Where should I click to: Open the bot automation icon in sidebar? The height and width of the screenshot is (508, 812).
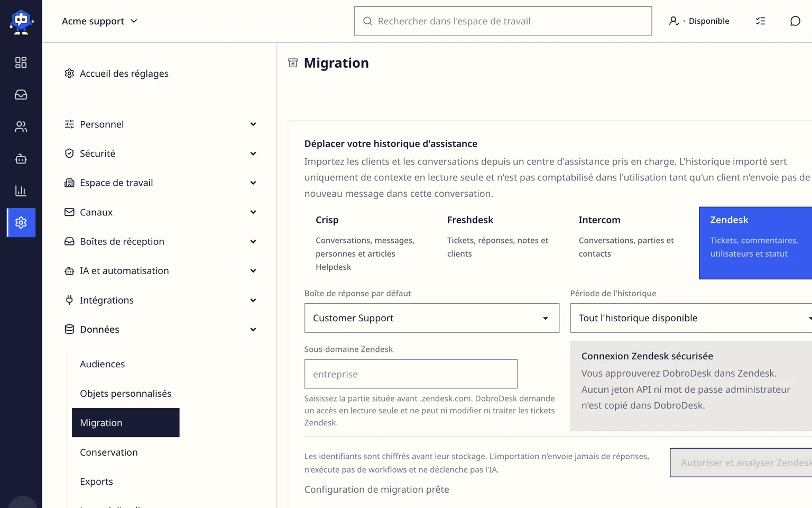21,159
